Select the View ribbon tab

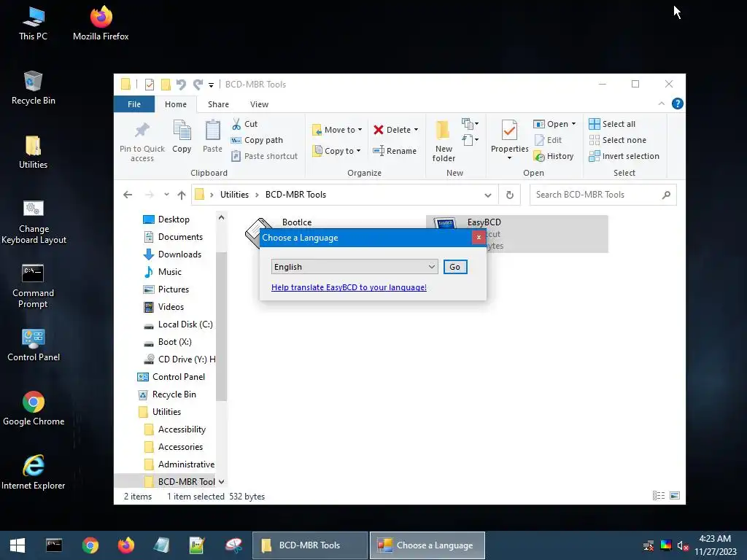[259, 104]
